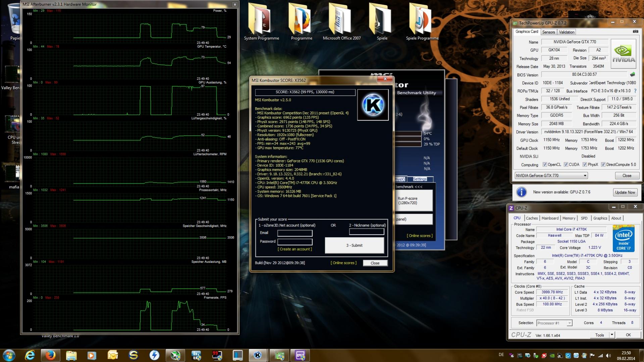Open the Memory tab in CPU-Z

pyautogui.click(x=568, y=218)
